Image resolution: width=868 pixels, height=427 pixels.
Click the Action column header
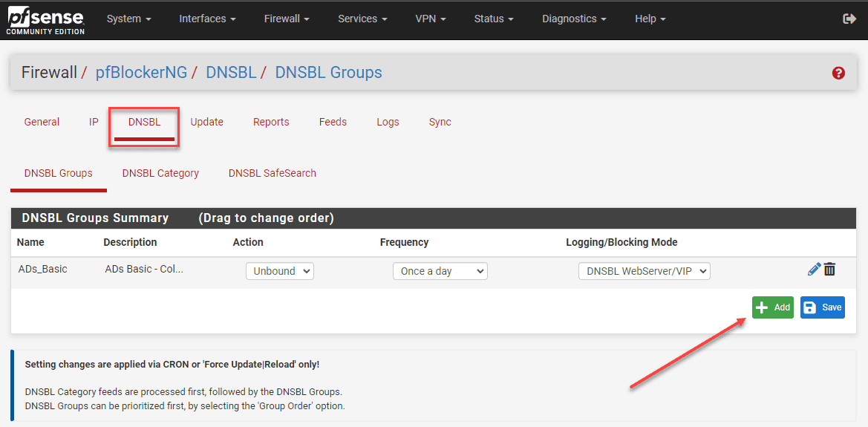point(248,242)
